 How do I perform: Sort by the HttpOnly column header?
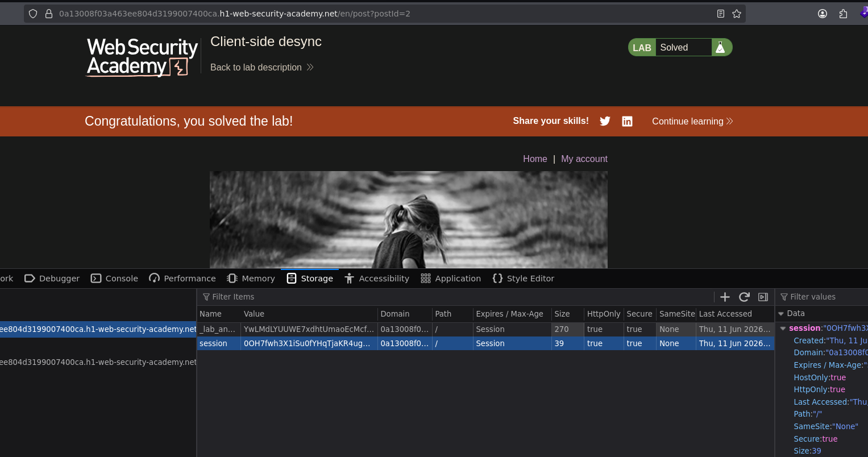(x=604, y=314)
